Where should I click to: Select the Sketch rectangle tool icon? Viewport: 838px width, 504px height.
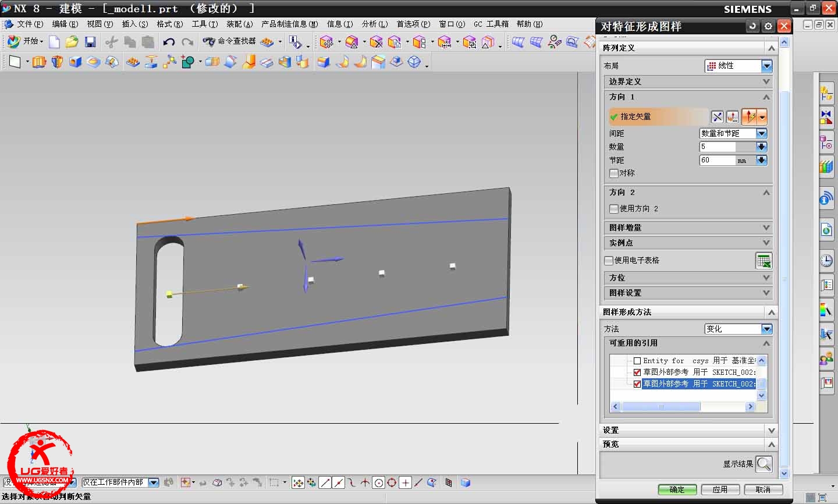pos(15,62)
